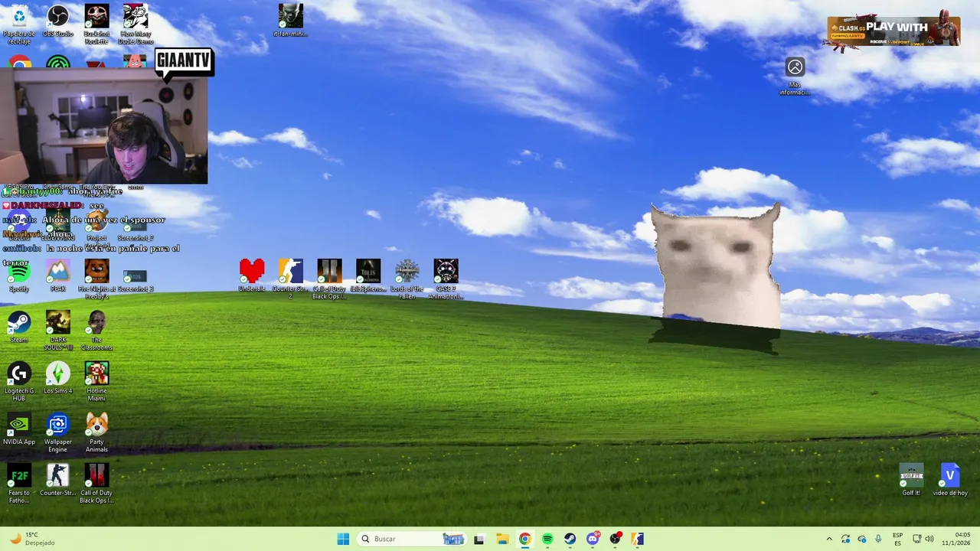Select the Wallpaper Engine desktop icon

pos(58,432)
